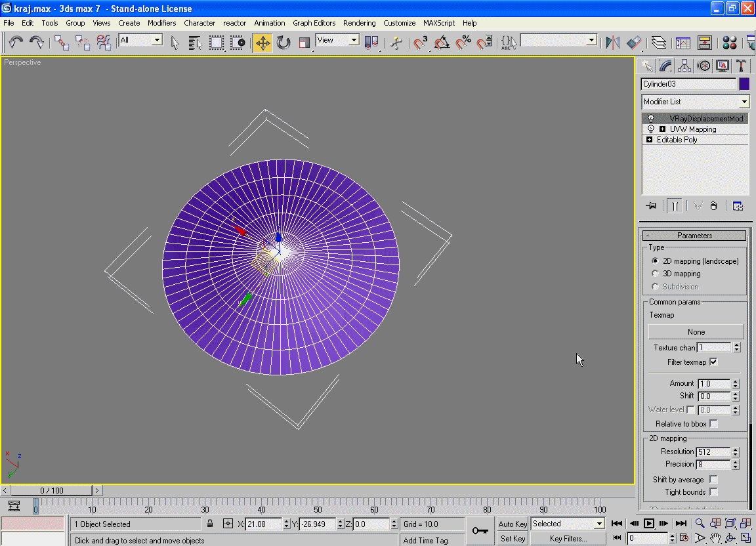Screen dimensions: 756x546
Task: Toggle the selection lock padlock icon
Action: point(210,524)
